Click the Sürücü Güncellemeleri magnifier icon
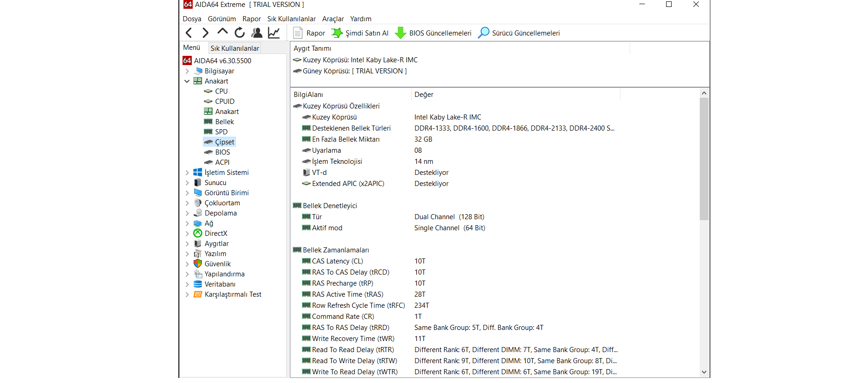This screenshot has width=868, height=383. pos(484,33)
